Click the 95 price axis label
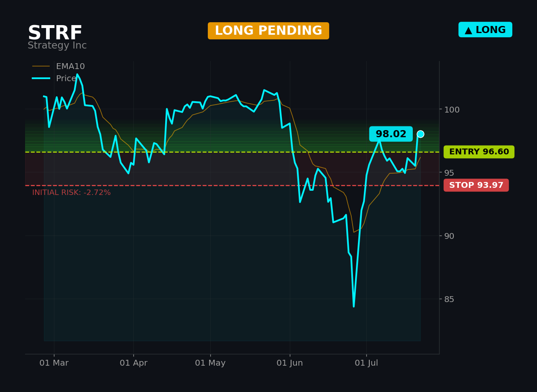This screenshot has height=392, width=537. [x=449, y=173]
